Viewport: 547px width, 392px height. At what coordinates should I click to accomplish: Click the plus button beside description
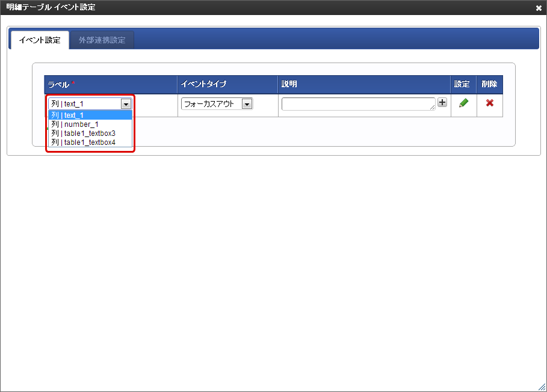point(442,102)
